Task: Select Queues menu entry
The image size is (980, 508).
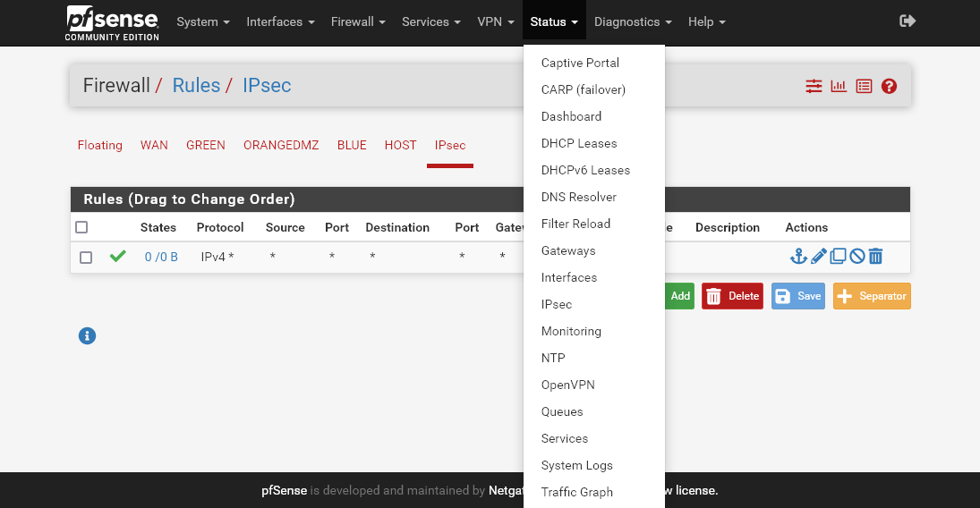Action: coord(593,412)
